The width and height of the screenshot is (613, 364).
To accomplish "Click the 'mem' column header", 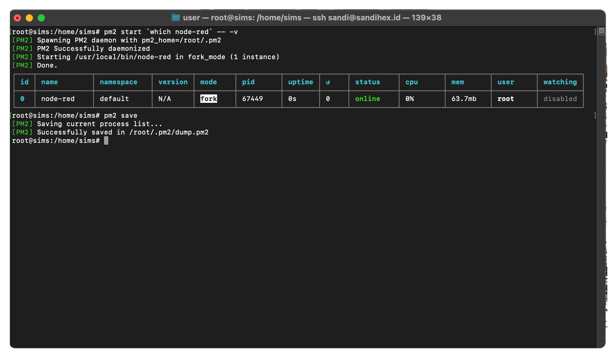I will point(458,82).
